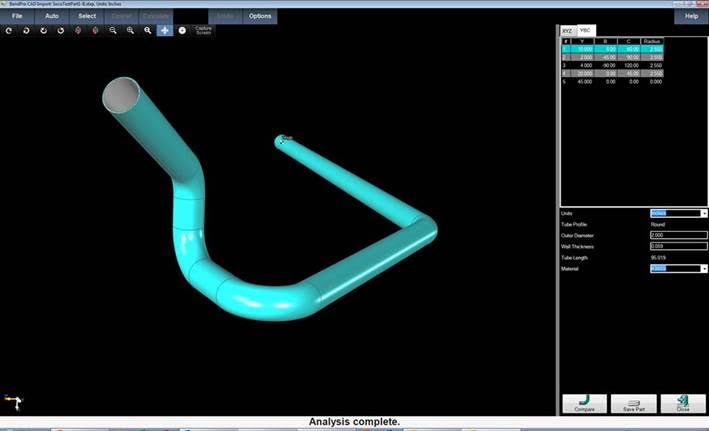709x431 pixels.
Task: Click the second red rotation icon
Action: click(x=95, y=30)
